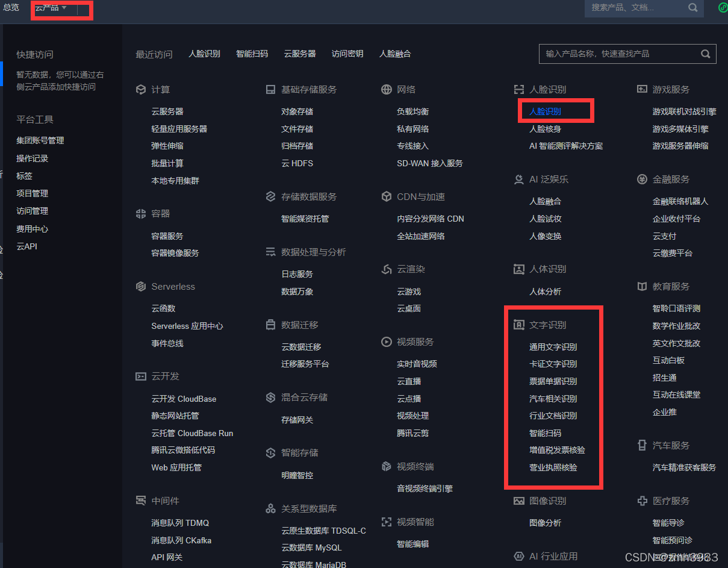Viewport: 728px width, 568px height.
Task: Open 人脸核身 product
Action: 546,129
